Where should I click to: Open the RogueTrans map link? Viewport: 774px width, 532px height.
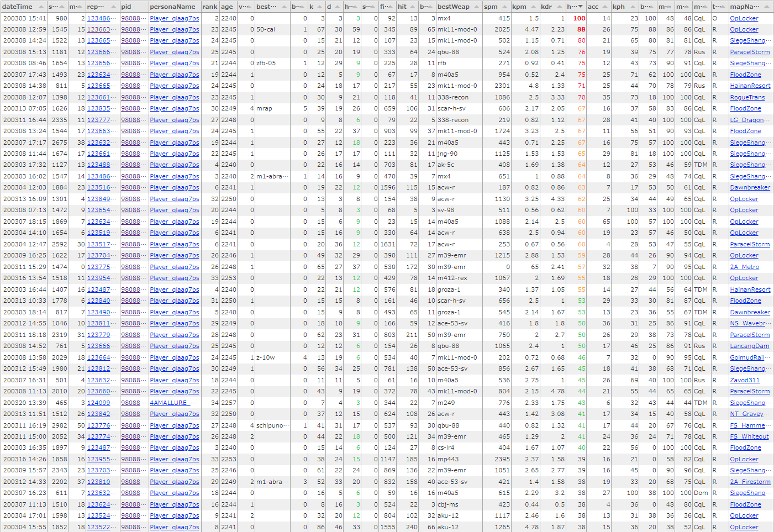(747, 97)
